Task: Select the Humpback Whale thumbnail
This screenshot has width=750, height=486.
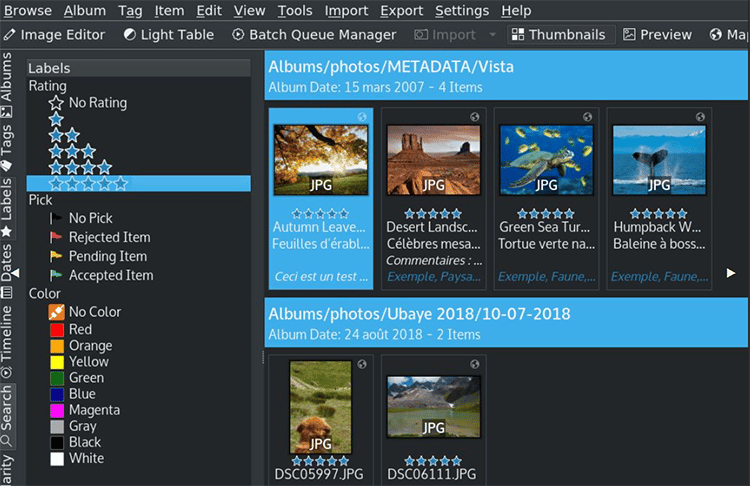Action: pyautogui.click(x=659, y=160)
